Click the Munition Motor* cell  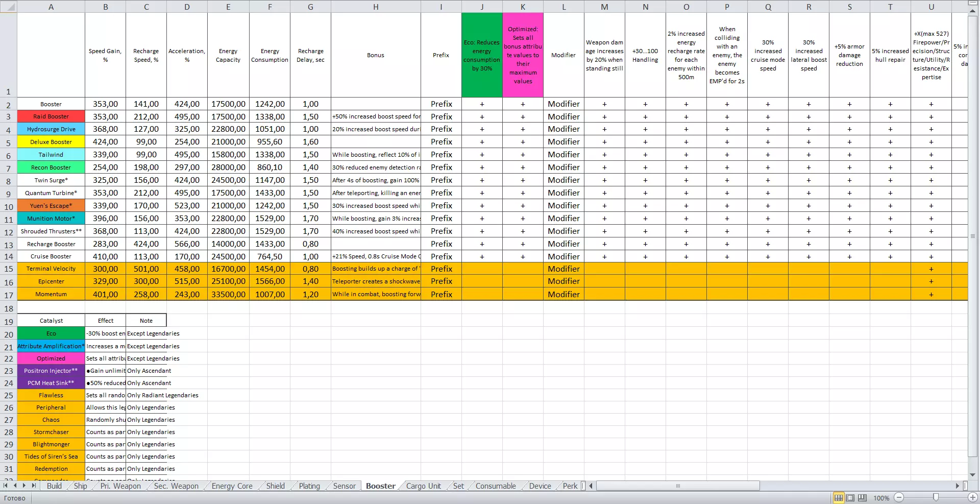point(51,219)
